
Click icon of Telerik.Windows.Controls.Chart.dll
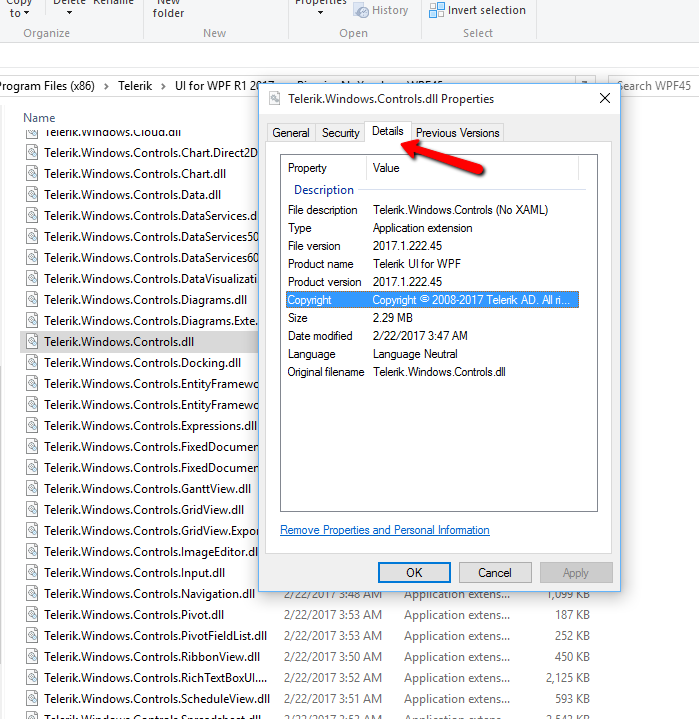click(x=32, y=173)
